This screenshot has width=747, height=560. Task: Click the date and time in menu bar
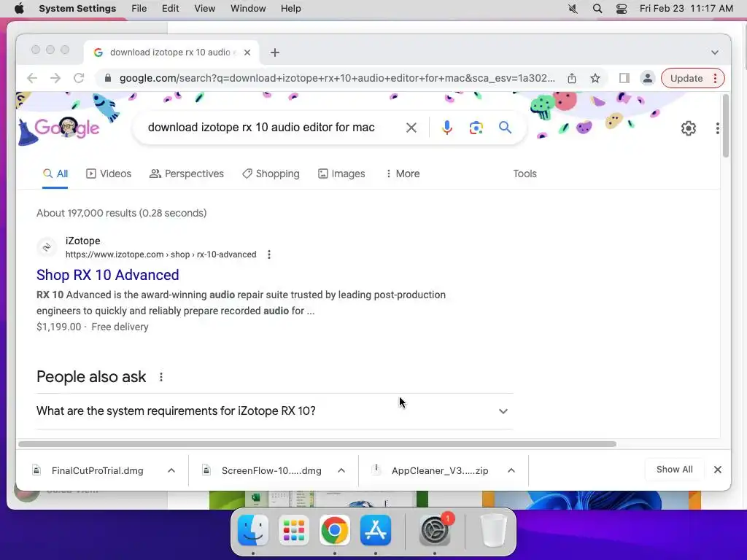[686, 9]
